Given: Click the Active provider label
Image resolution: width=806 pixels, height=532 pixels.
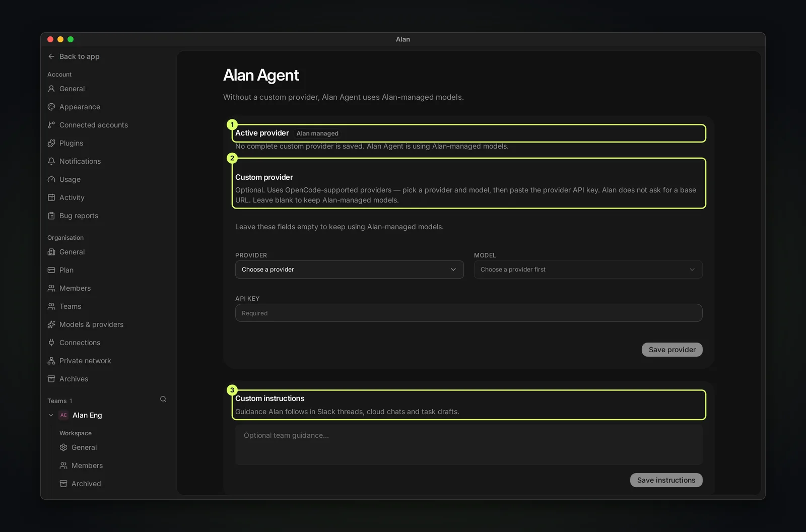Looking at the screenshot, I should point(262,133).
